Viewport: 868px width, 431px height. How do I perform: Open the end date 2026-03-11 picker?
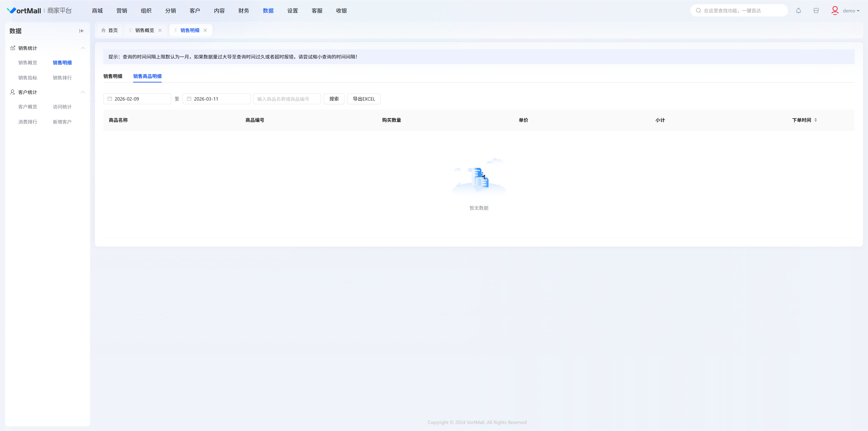pyautogui.click(x=216, y=99)
